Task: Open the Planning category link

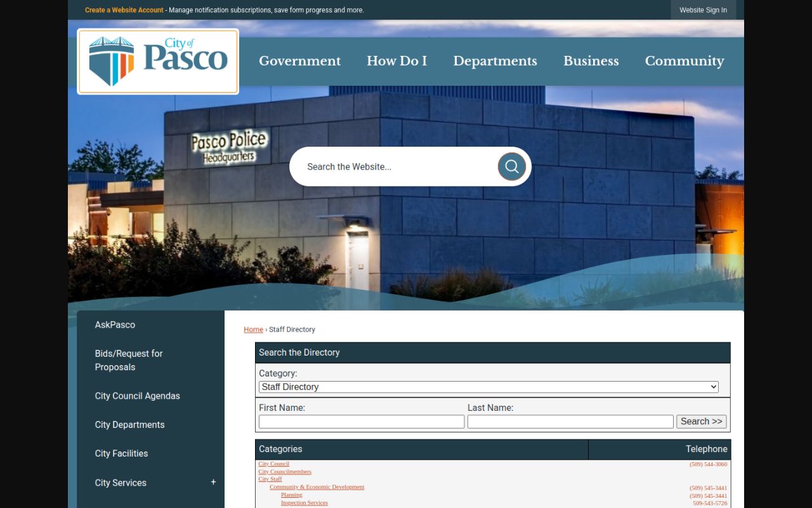Action: [x=292, y=495]
